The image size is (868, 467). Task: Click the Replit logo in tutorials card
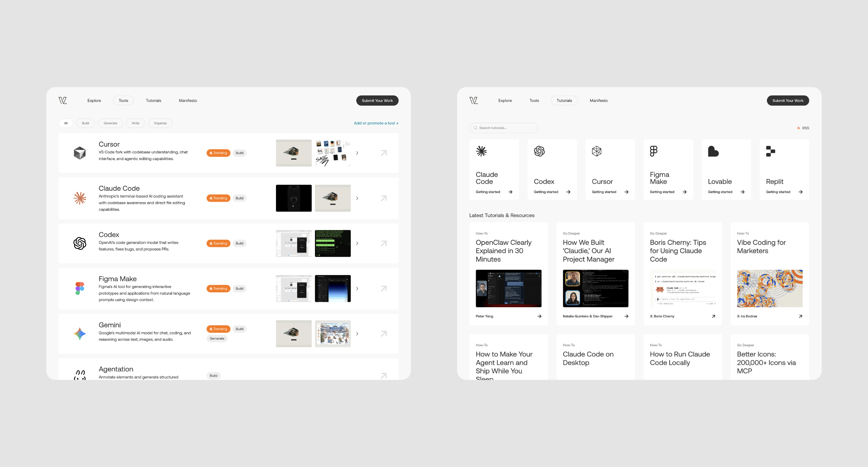click(770, 151)
